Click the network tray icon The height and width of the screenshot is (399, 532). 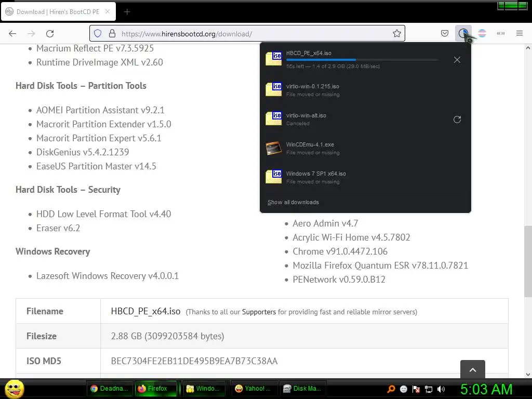[x=429, y=389]
